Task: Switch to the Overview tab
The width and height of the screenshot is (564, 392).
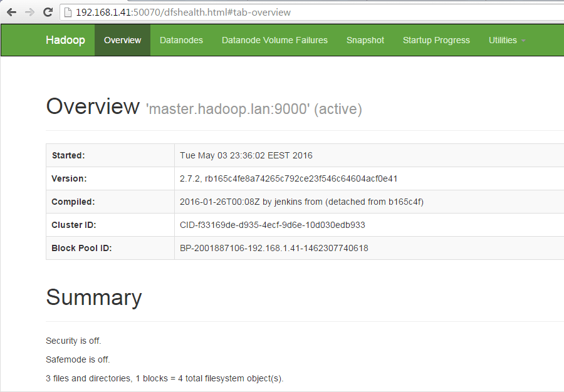Action: click(122, 40)
